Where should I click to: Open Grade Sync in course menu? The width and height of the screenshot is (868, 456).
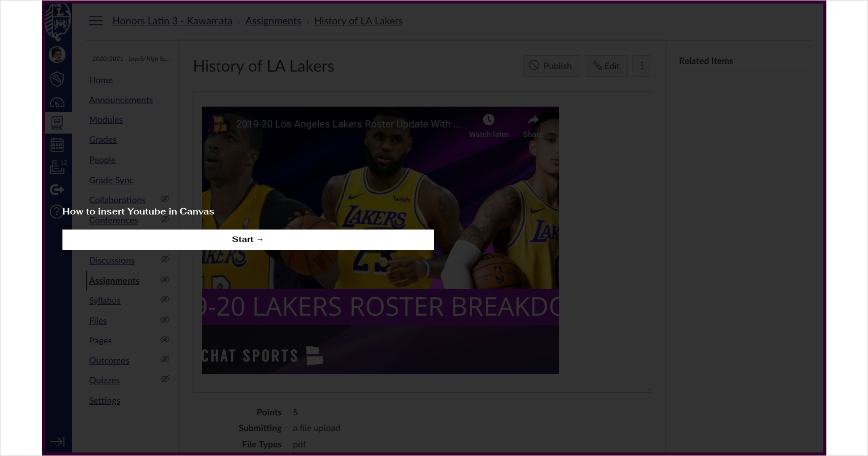pos(111,180)
